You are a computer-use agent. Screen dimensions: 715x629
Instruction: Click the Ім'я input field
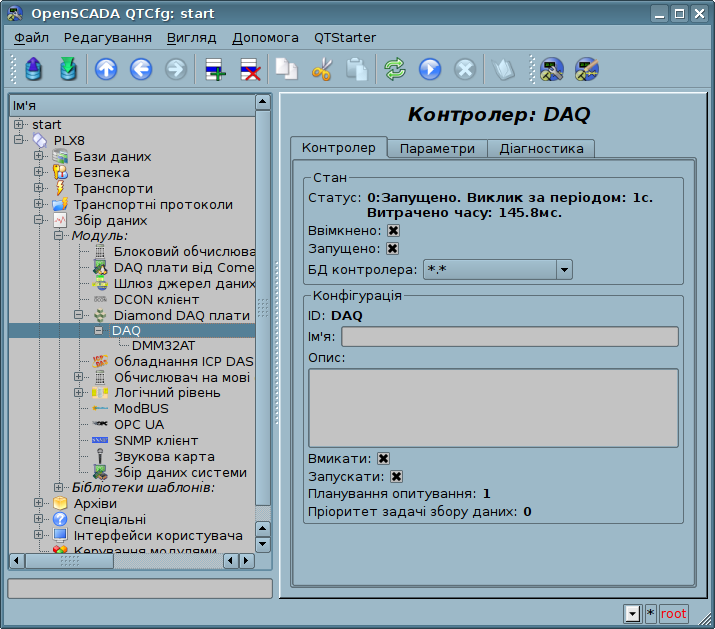tap(510, 336)
